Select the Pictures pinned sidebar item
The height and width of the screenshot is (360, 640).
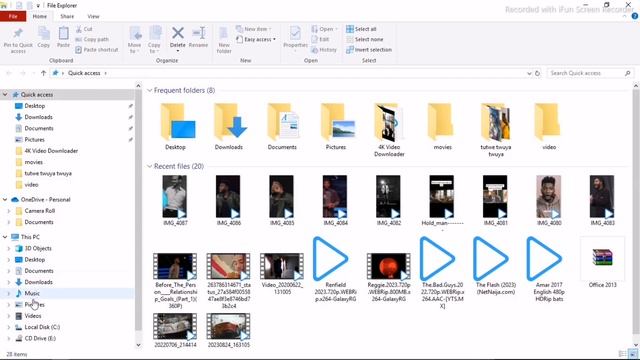pos(35,140)
